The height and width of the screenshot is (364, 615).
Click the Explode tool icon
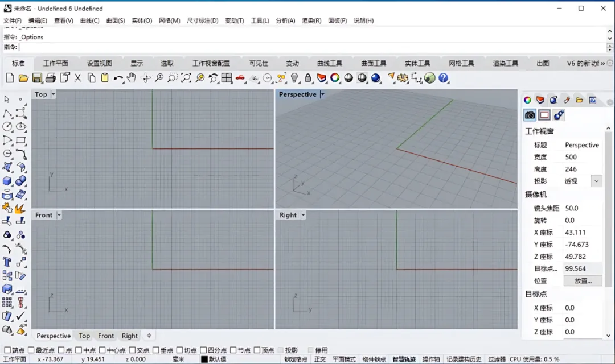(x=20, y=208)
